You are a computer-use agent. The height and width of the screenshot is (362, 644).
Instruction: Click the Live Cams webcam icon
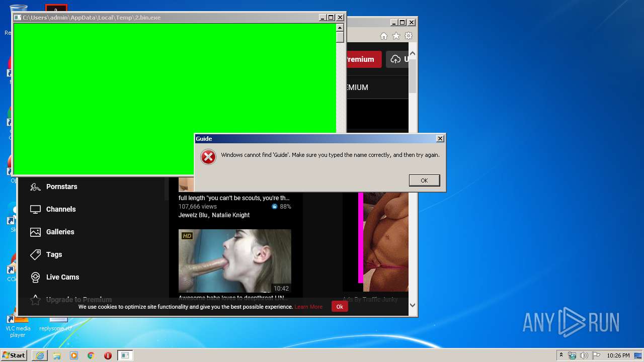point(35,277)
